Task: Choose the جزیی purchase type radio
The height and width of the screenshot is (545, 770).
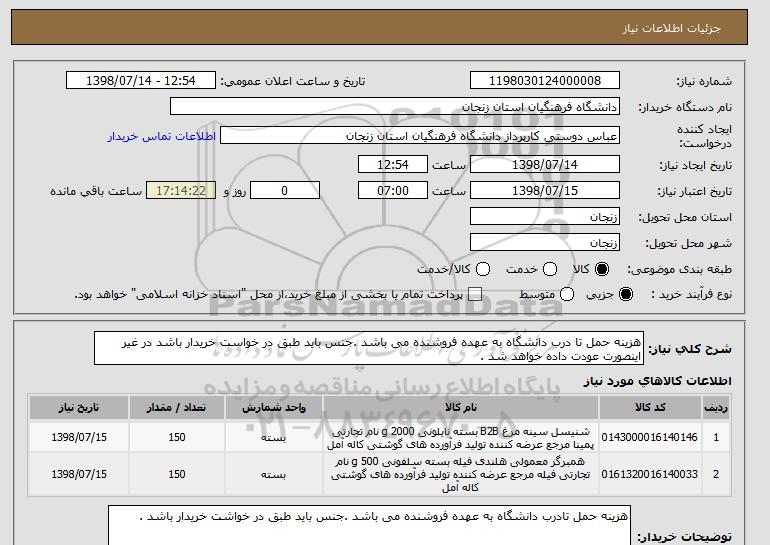Action: click(626, 294)
